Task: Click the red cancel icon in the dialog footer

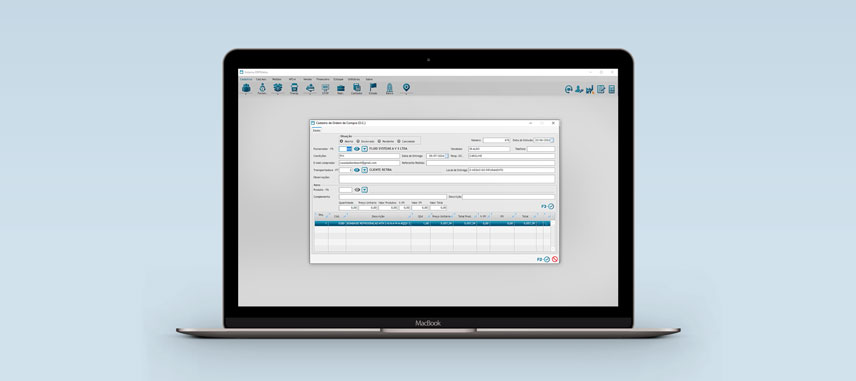Action: [x=555, y=259]
